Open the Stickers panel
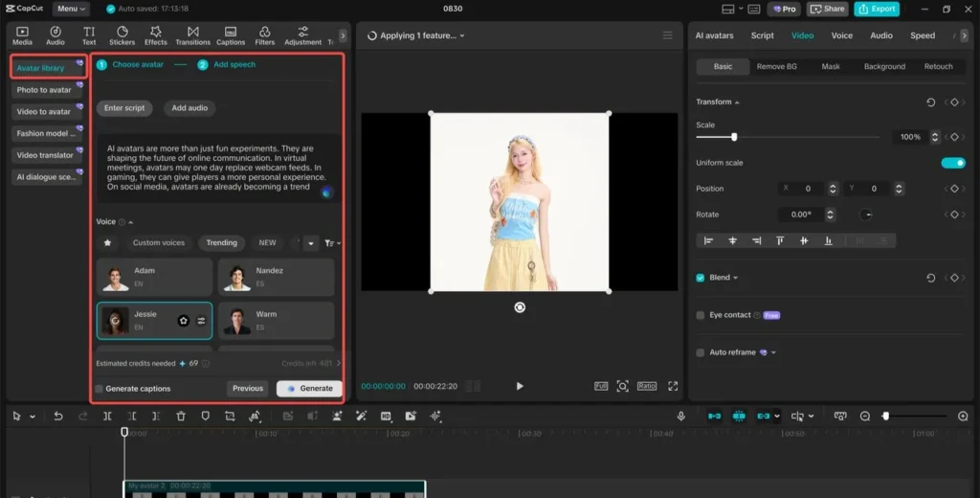The height and width of the screenshot is (498, 980). click(122, 35)
